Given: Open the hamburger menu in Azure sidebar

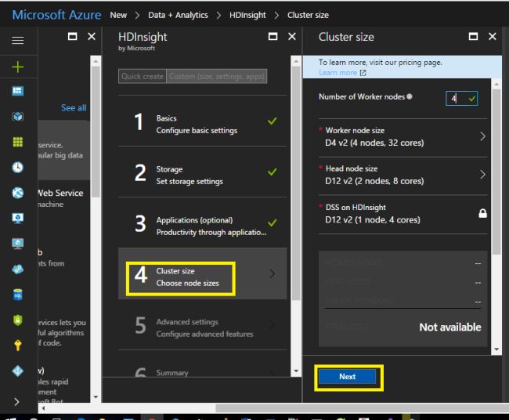Looking at the screenshot, I should [17, 40].
